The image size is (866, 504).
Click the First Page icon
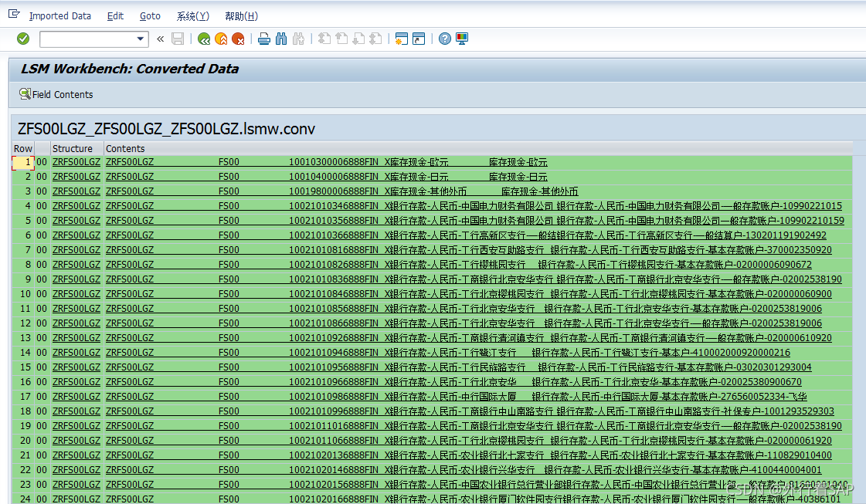tap(324, 39)
